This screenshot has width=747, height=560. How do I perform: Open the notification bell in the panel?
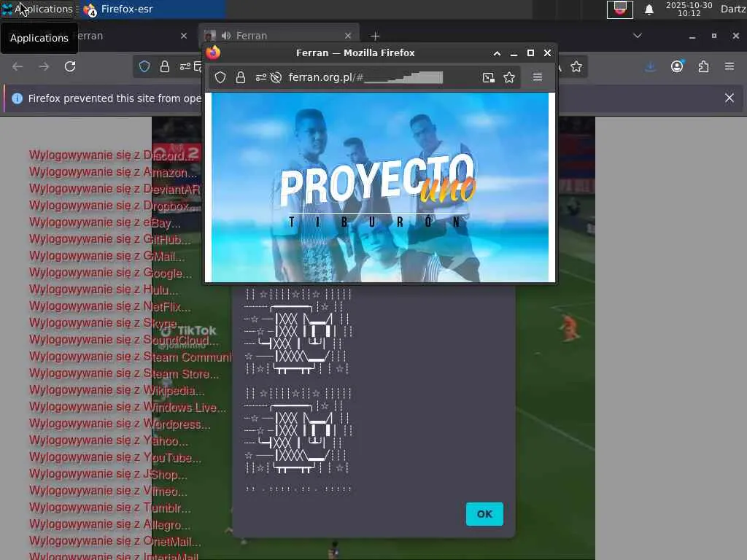pyautogui.click(x=649, y=9)
